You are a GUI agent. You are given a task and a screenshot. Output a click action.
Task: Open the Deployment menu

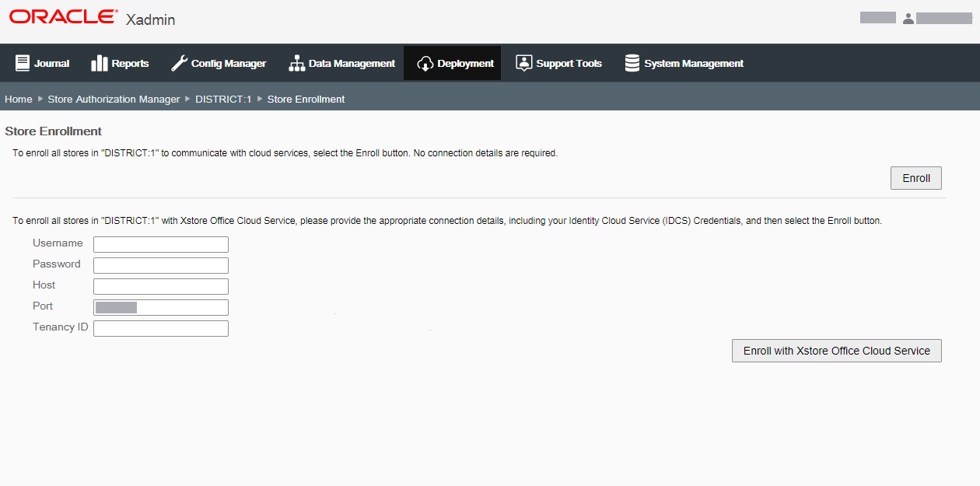coord(453,63)
